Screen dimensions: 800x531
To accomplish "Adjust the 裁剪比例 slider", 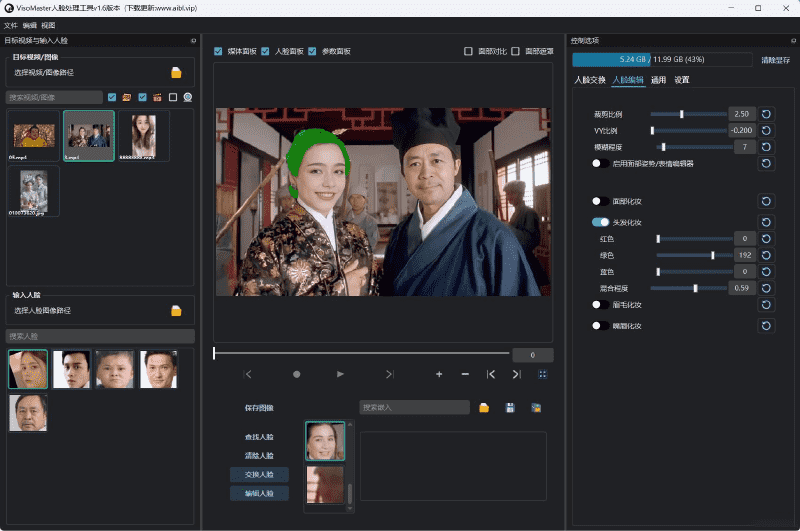I will click(689, 114).
